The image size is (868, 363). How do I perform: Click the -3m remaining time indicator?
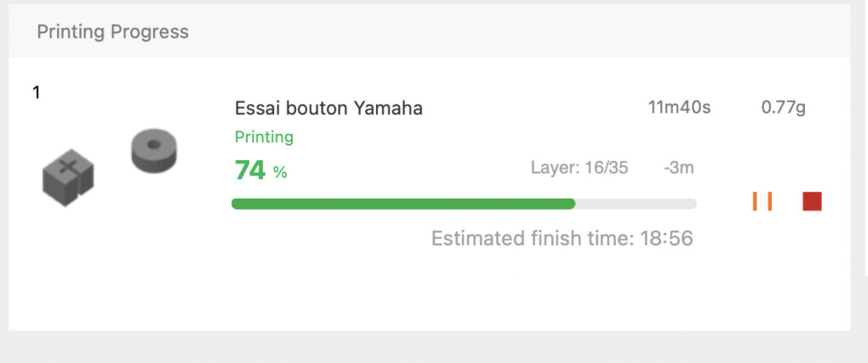[x=679, y=167]
